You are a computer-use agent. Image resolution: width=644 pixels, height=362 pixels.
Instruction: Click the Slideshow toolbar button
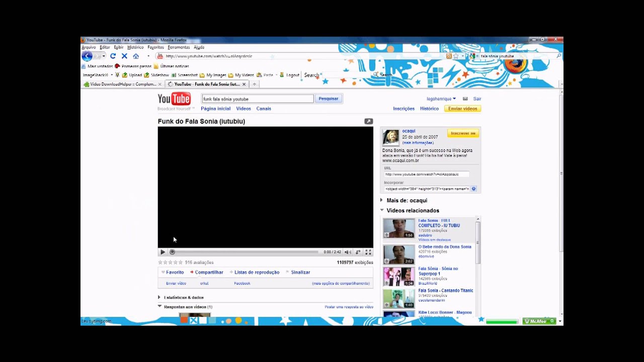(x=156, y=75)
